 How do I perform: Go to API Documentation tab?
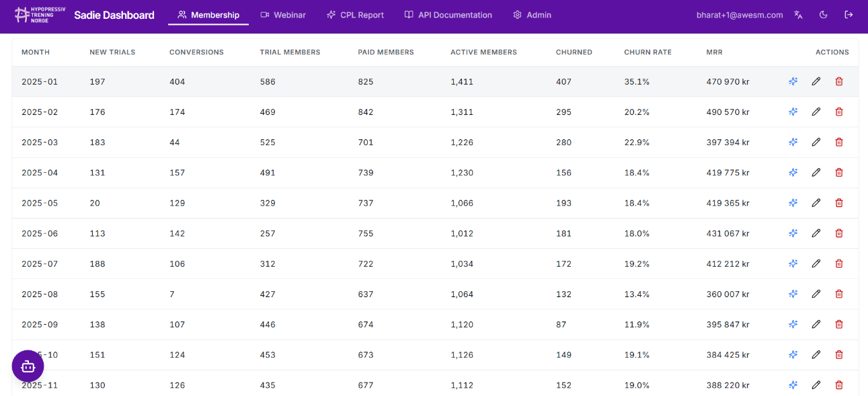[448, 15]
